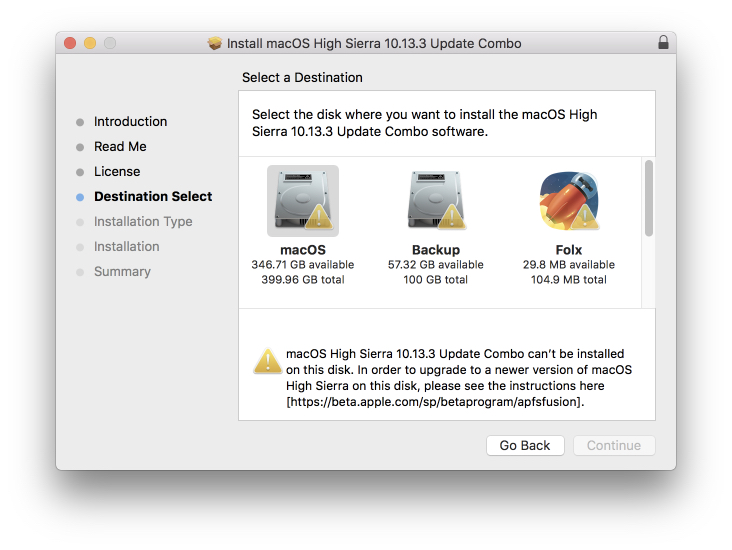Click the '346.71 GB available' text
The image size is (732, 550).
303,265
